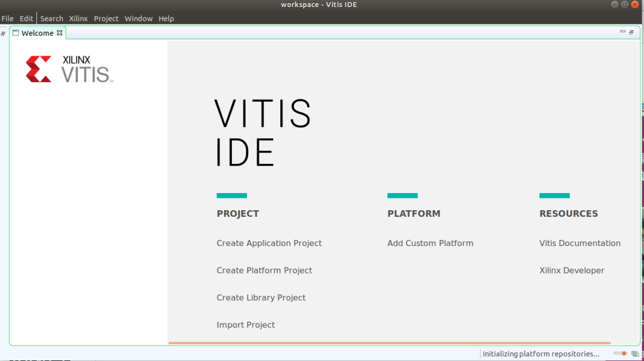Screen dimensions: 644x361
Task: Click the Import Project link
Action: tap(246, 325)
